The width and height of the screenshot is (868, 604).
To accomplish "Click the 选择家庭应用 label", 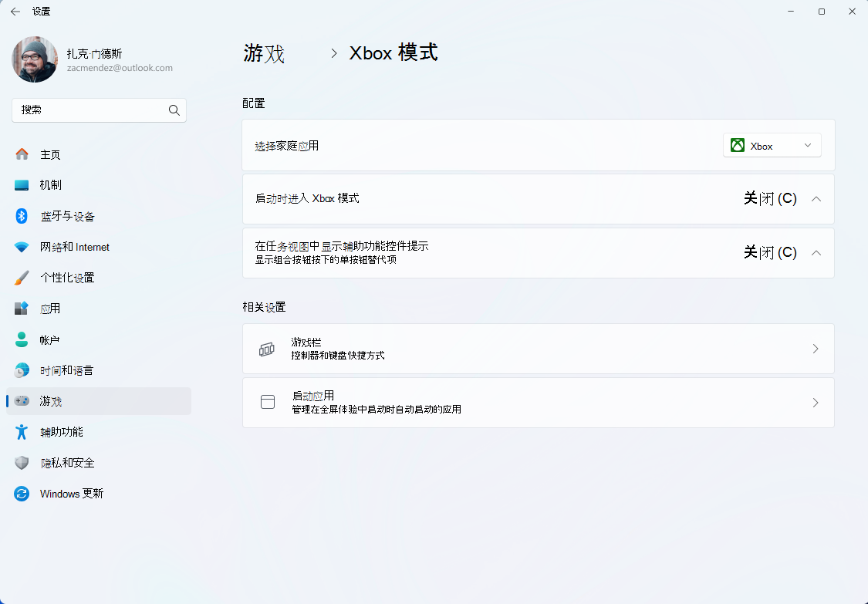I will pyautogui.click(x=287, y=146).
